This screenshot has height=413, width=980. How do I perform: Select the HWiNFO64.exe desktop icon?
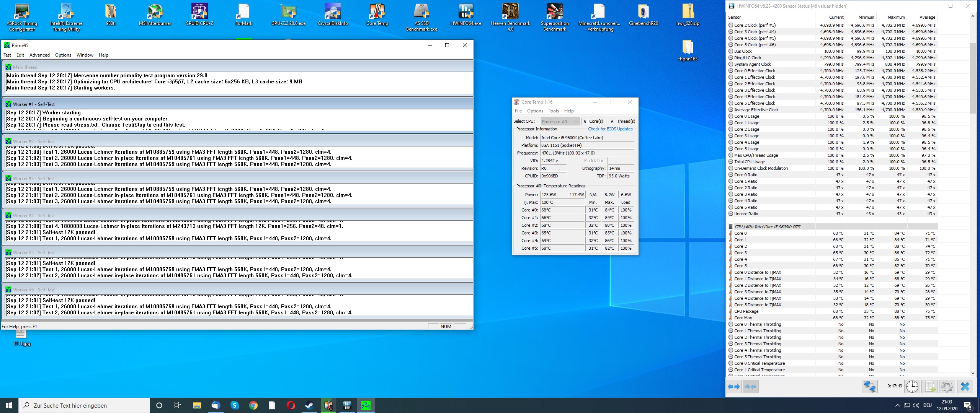466,15
